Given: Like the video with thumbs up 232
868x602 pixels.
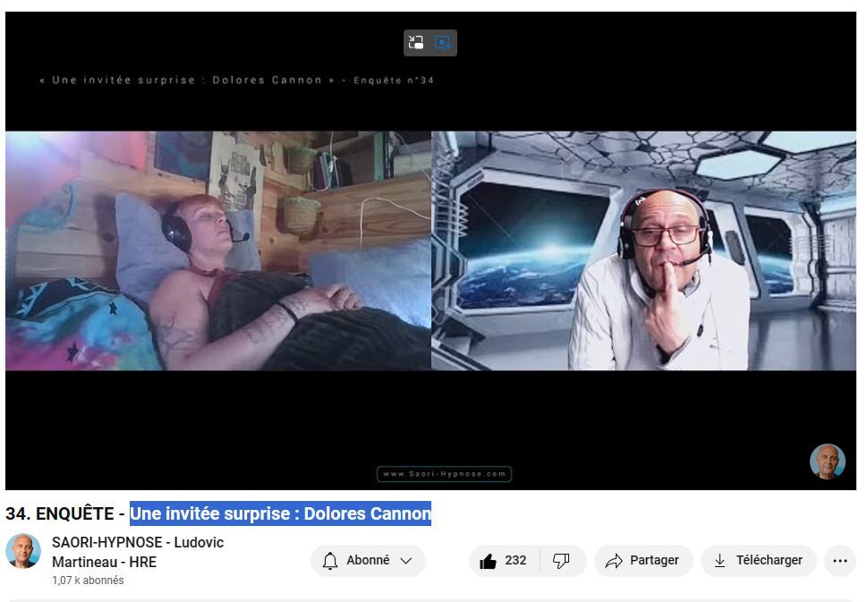Looking at the screenshot, I should tap(505, 561).
